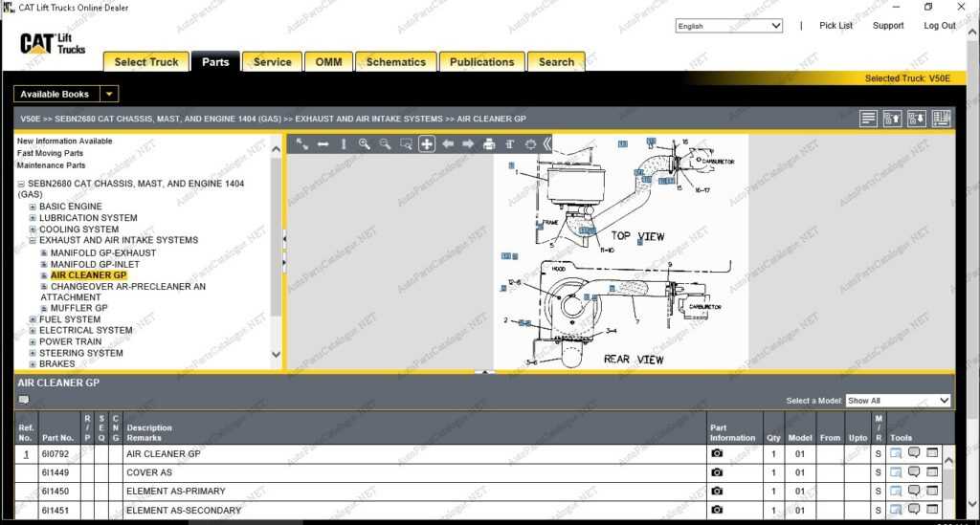
Task: Click comment bubble icon for ELEMENT AS-PRIMARY row
Action: [914, 492]
